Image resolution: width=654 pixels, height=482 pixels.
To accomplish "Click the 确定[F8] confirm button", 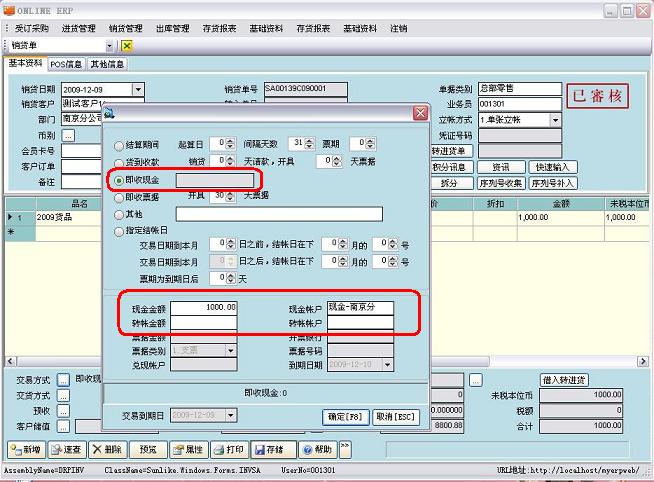I will (345, 416).
